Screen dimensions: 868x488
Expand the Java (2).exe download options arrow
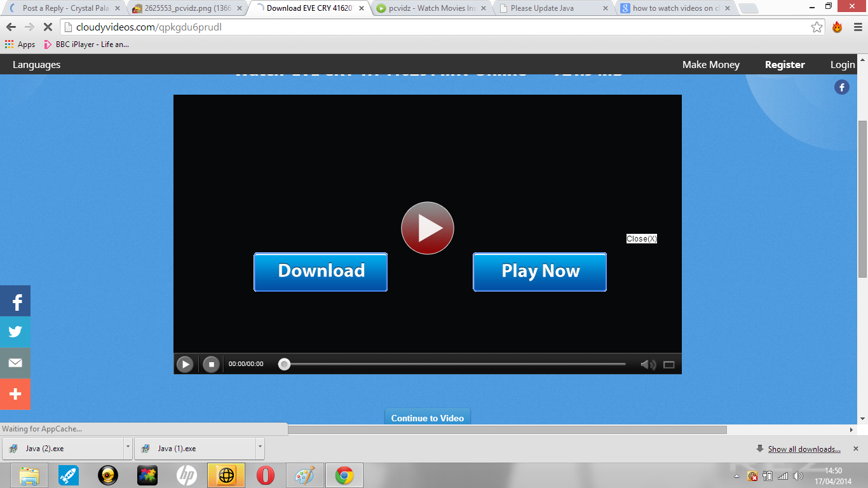click(x=128, y=448)
